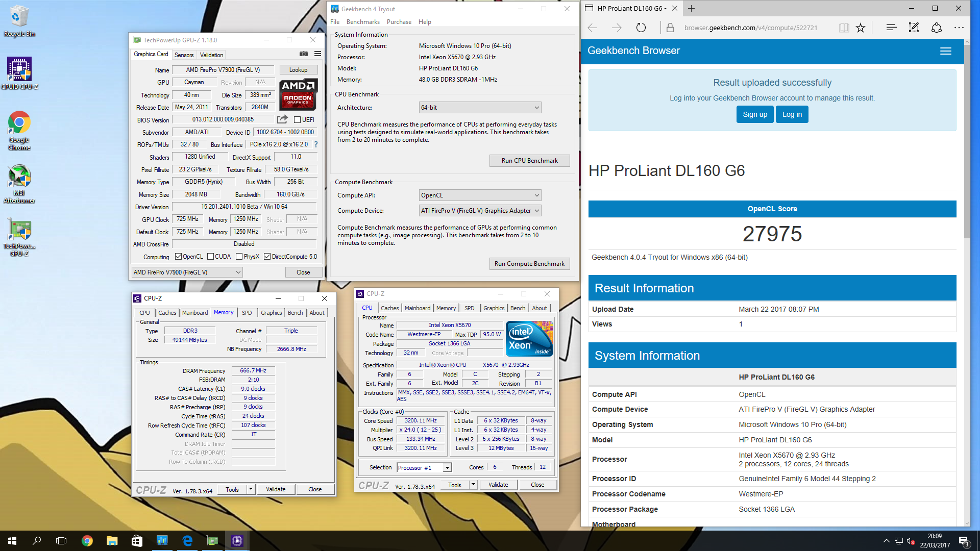Click the browser Back arrow
980x551 pixels.
(593, 28)
